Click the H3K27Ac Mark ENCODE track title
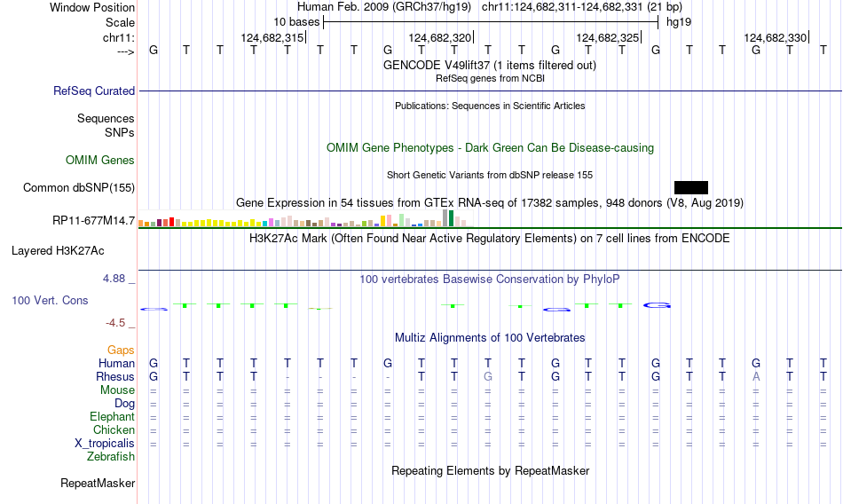This screenshot has width=843, height=504. click(489, 239)
